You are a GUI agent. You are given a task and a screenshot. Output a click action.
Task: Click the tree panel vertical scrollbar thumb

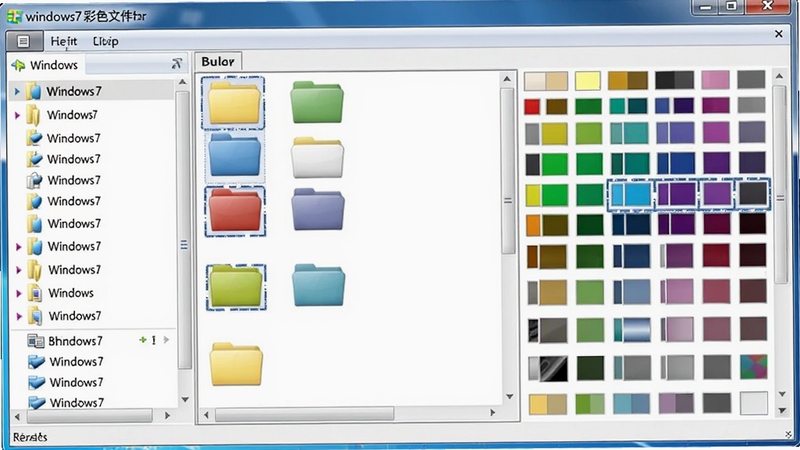[x=184, y=230]
